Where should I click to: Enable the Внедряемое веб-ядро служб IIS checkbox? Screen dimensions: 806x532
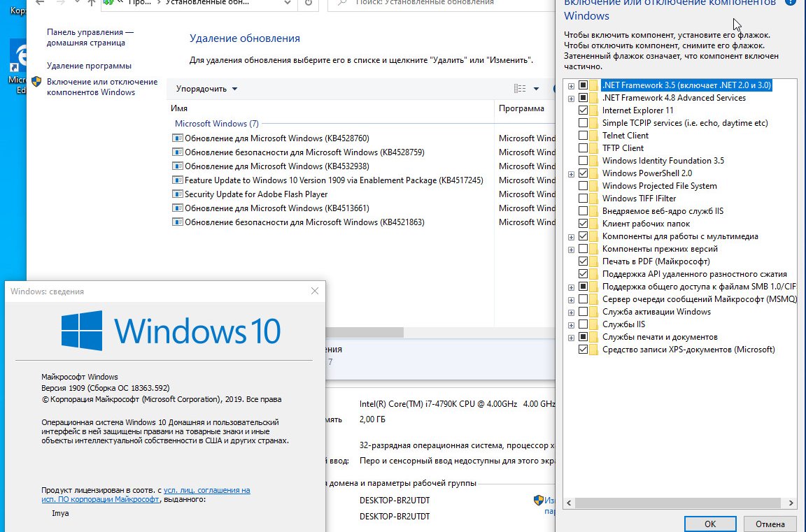583,211
